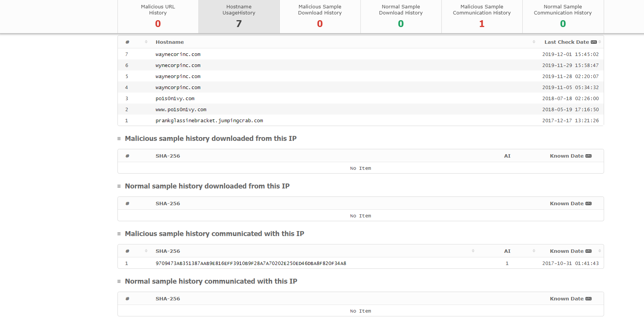Screen dimensions: 644x332
Task: Select Malicious Sample Download History tab
Action: [x=320, y=16]
